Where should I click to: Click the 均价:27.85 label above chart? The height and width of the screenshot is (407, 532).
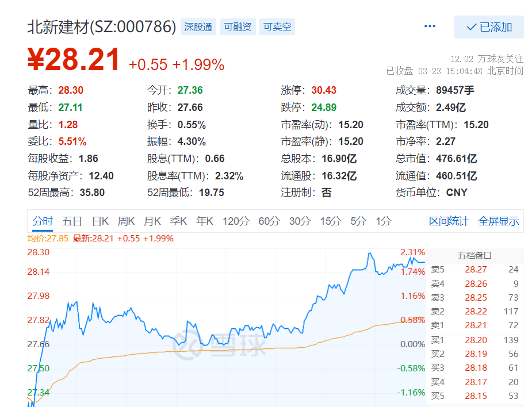48,239
